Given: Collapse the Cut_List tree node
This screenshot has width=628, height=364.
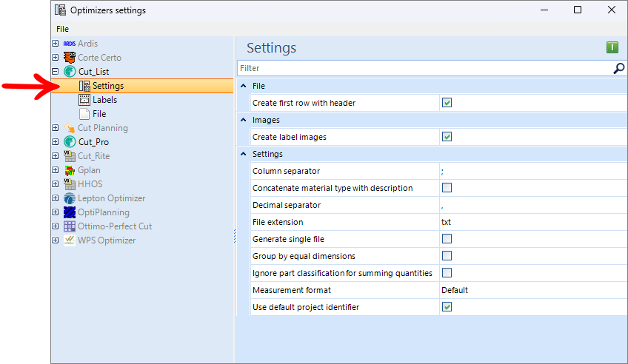Looking at the screenshot, I should [x=56, y=71].
